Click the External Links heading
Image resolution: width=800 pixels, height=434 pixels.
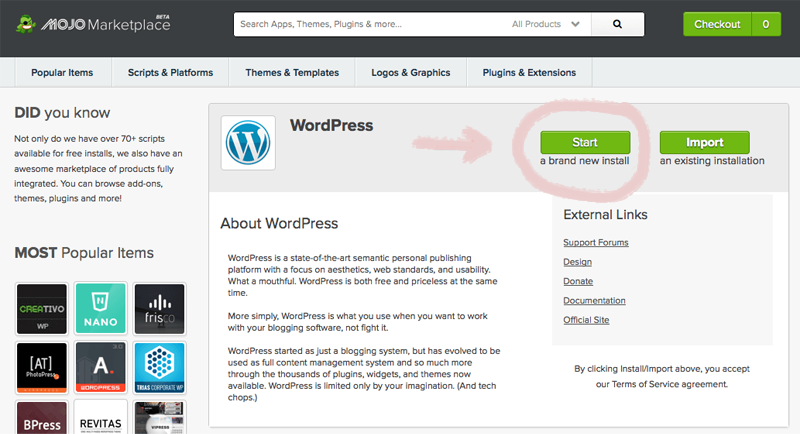coord(605,215)
